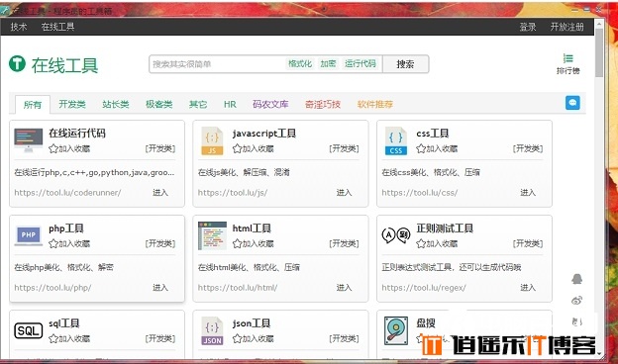
Task: Switch to the 开发类 tab
Action: [x=72, y=104]
